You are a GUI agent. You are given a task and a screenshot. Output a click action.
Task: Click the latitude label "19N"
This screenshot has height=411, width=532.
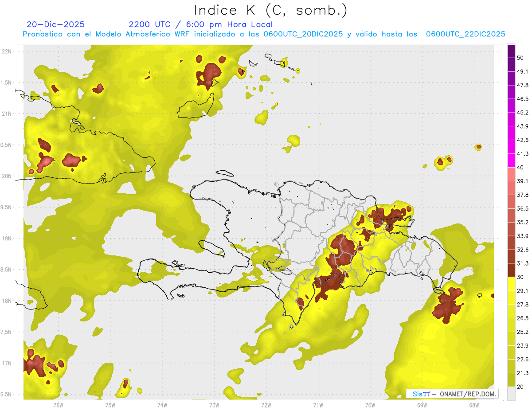click(x=7, y=239)
